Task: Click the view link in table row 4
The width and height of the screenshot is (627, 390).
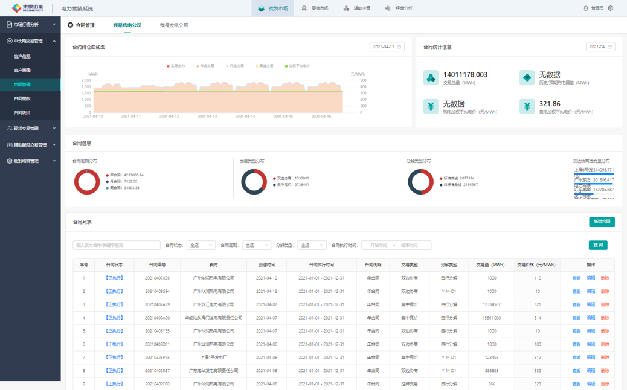Action: point(576,318)
